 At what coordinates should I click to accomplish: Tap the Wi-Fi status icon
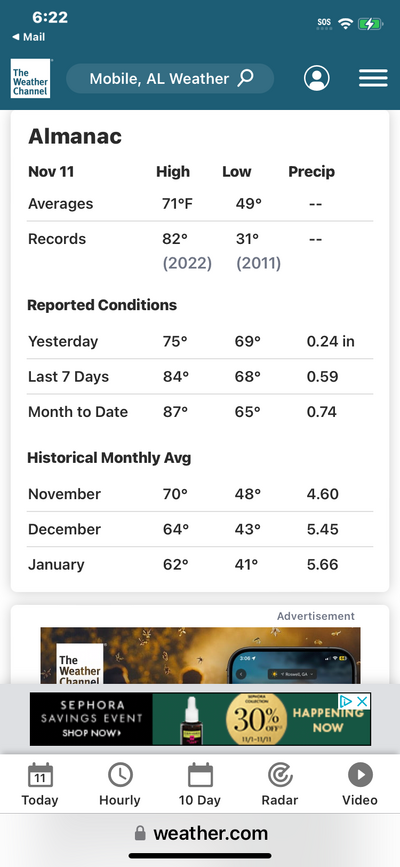coord(346,24)
